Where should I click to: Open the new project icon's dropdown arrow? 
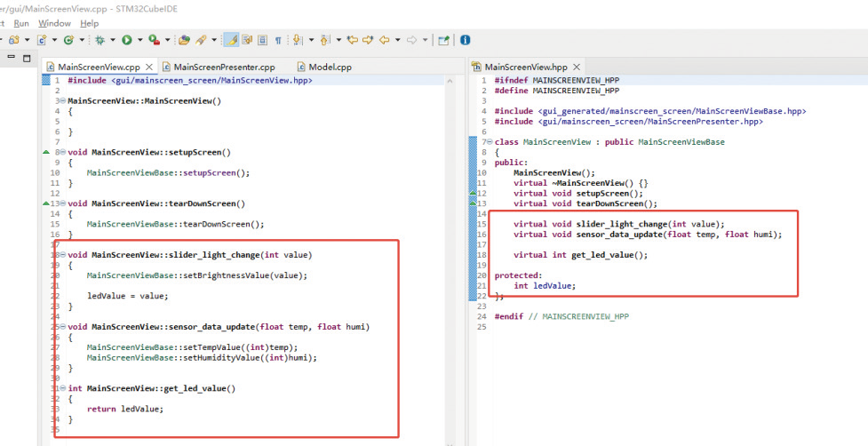pos(27,40)
